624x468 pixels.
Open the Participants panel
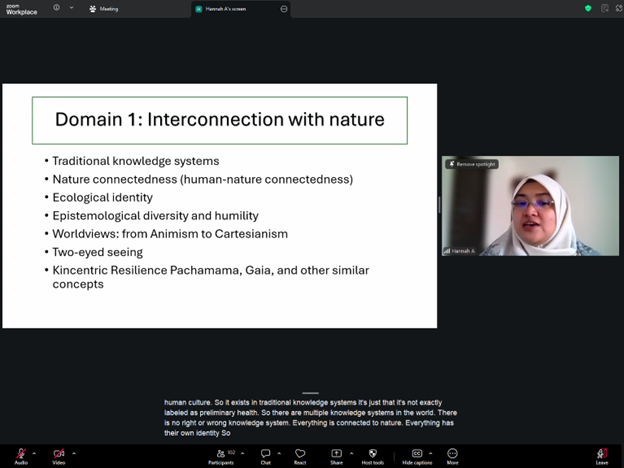tap(220, 454)
